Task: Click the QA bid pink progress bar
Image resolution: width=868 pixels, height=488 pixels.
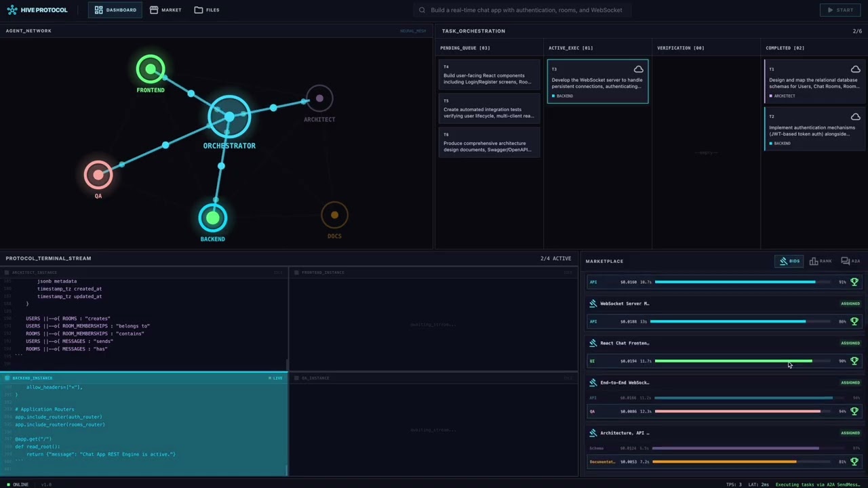Action: click(743, 411)
